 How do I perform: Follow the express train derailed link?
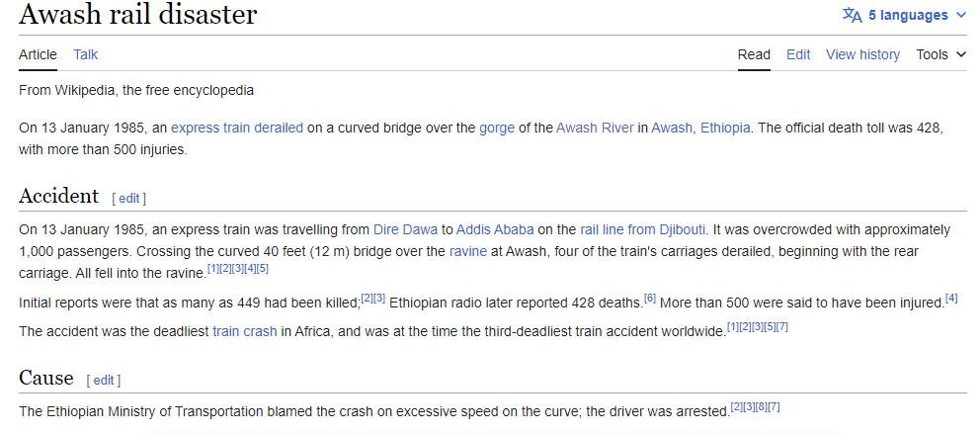coord(237,128)
